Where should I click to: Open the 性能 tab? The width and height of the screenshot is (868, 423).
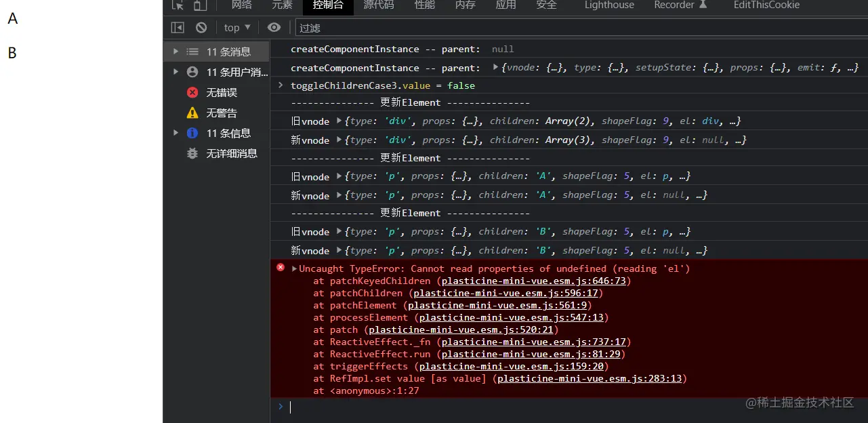[x=425, y=5]
